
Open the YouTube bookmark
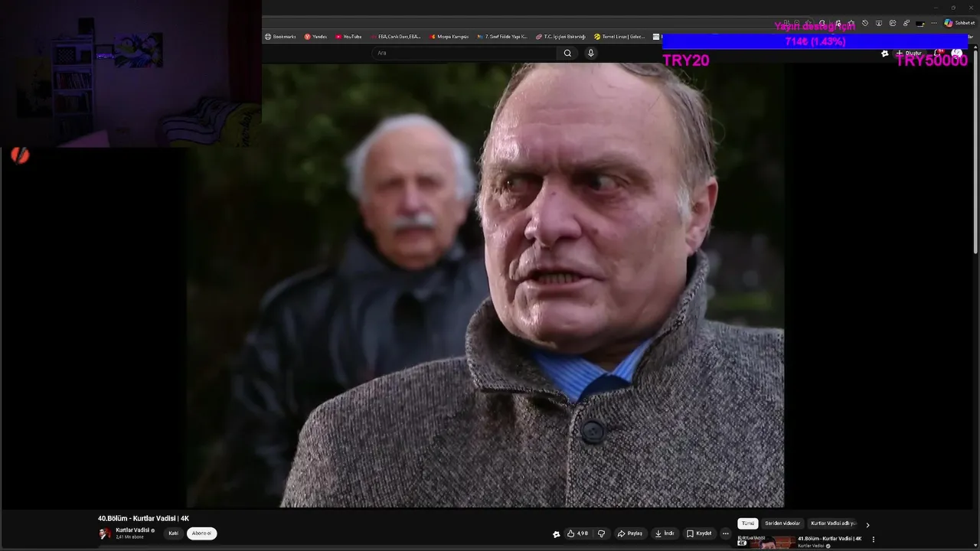click(348, 37)
